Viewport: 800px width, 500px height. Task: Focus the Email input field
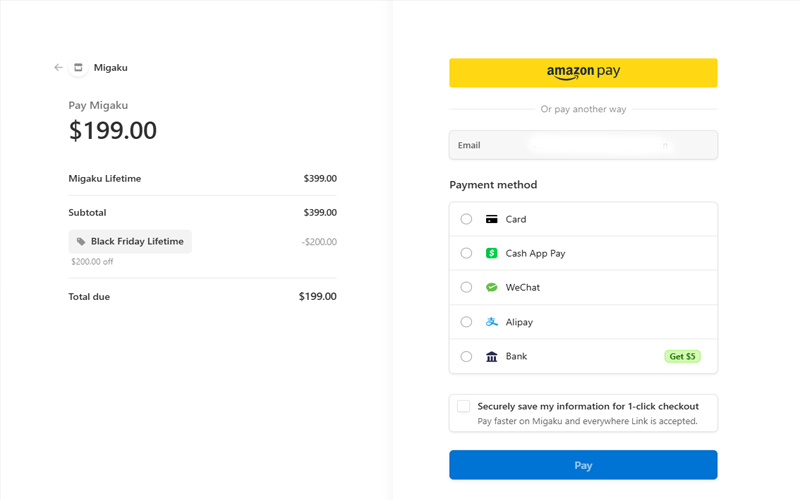click(x=583, y=145)
